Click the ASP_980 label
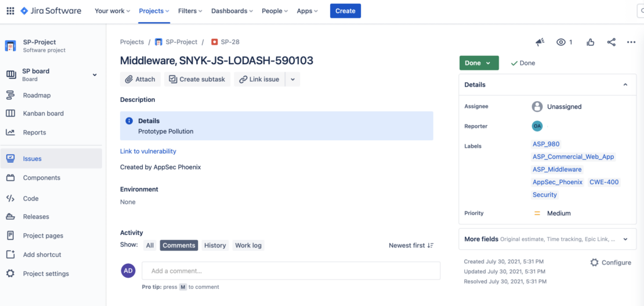 tap(547, 144)
